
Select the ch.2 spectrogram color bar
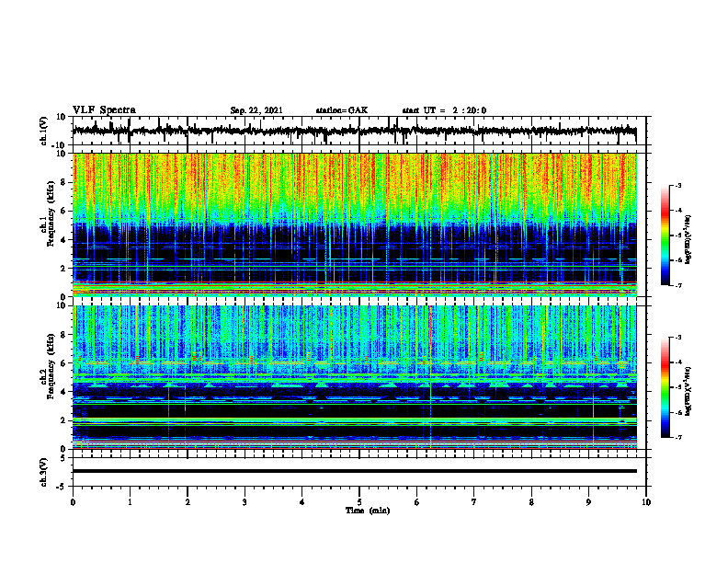coord(665,387)
